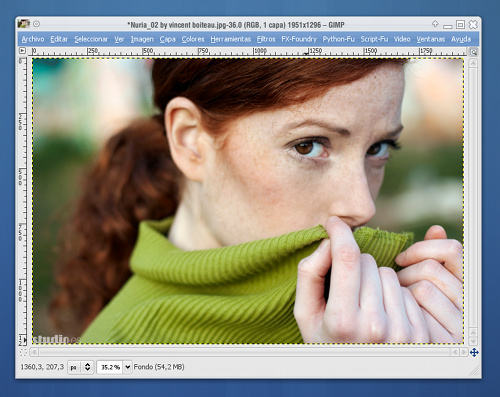Image resolution: width=500 pixels, height=397 pixels.
Task: Click the keep-above arrow icon in title bar
Action: coord(435,24)
